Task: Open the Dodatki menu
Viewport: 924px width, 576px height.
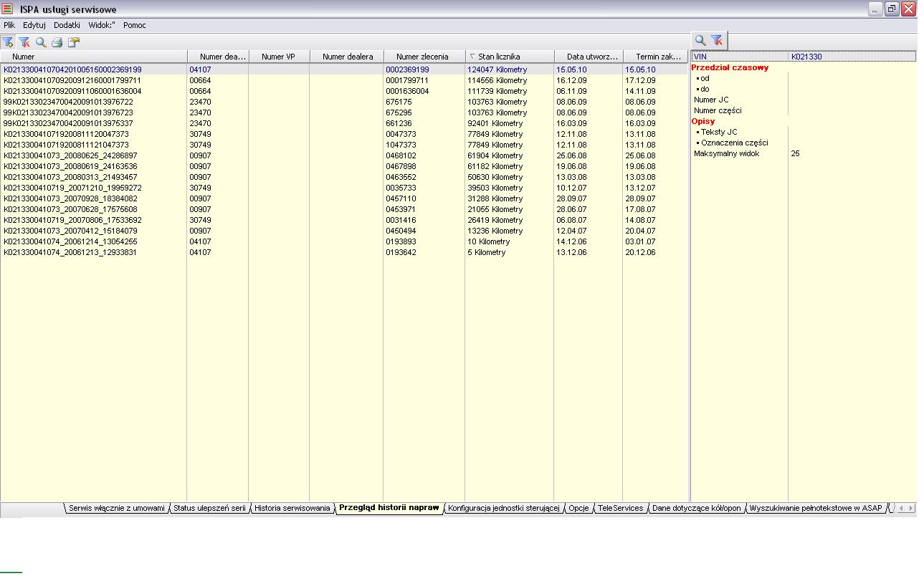Action: click(67, 25)
